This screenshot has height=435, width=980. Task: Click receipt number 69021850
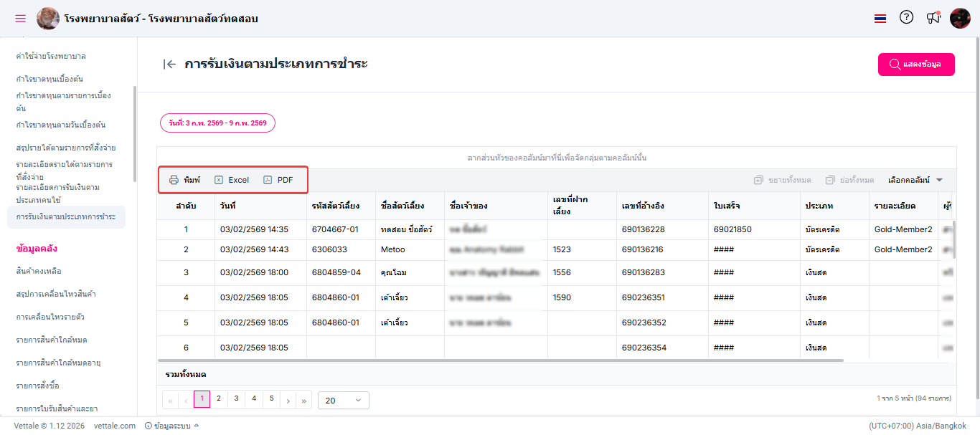732,229
